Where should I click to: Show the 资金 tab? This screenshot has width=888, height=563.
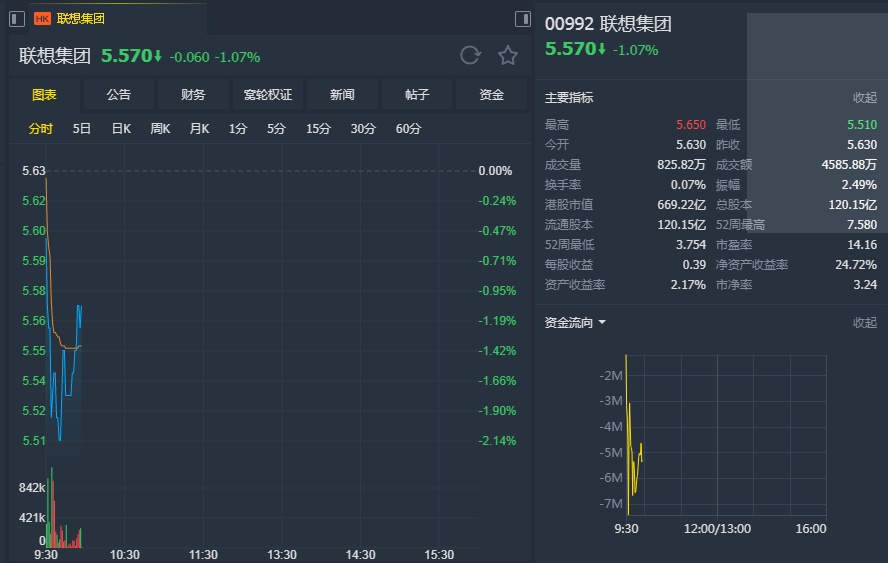click(491, 95)
